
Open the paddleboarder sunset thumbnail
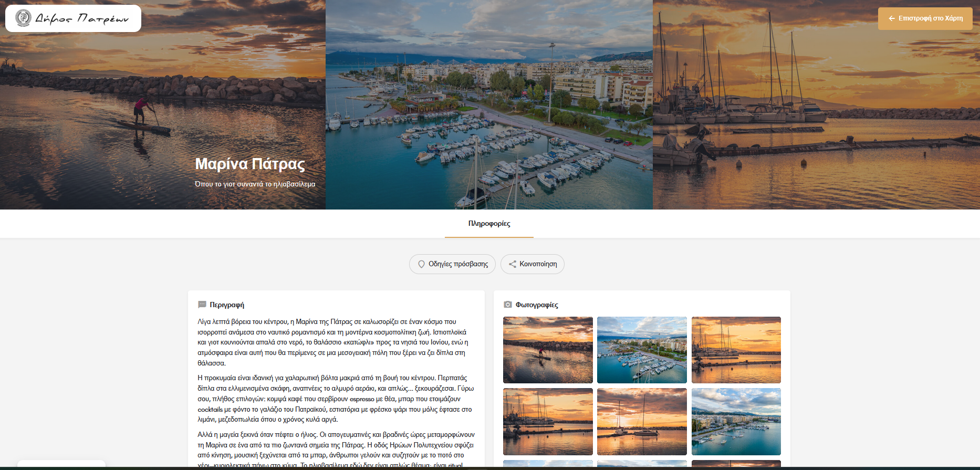click(548, 350)
